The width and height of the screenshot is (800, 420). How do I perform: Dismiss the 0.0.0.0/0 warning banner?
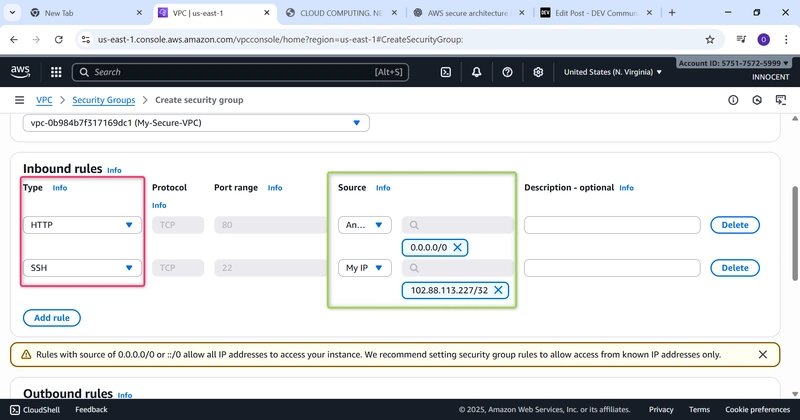click(x=763, y=354)
